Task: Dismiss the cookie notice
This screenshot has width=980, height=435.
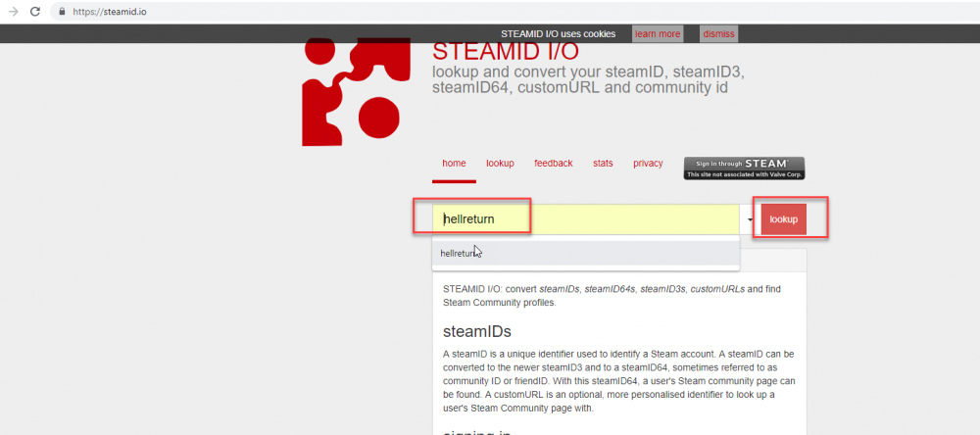Action: [718, 33]
